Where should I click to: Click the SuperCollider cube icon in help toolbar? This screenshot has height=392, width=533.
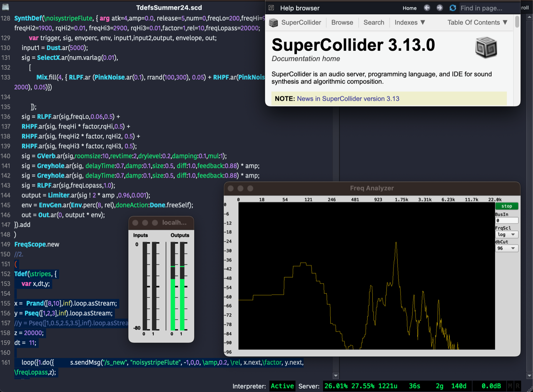(x=273, y=23)
